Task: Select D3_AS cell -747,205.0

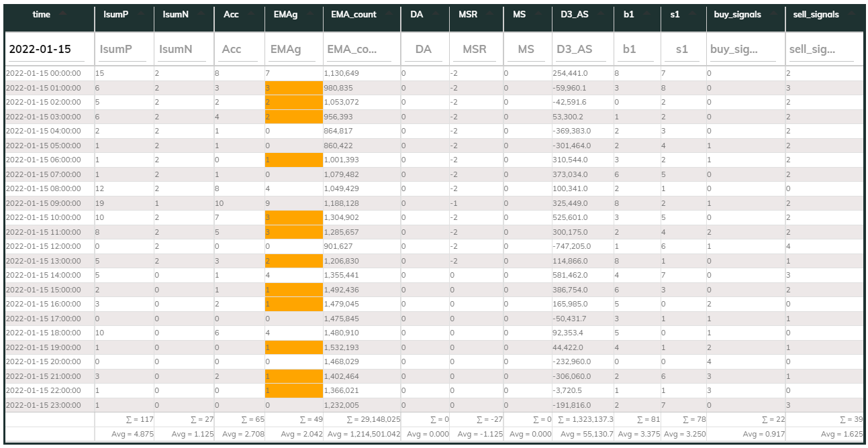Action: [583, 246]
